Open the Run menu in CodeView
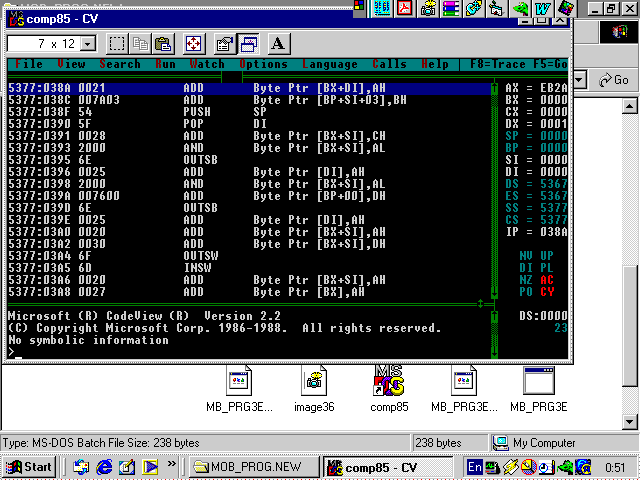640x481 pixels. (165, 64)
